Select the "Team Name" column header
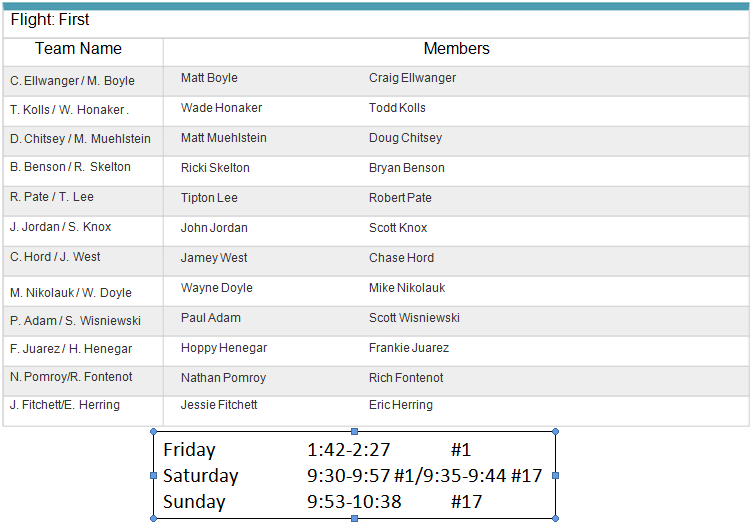Viewport: 753px width, 522px height. 78,49
